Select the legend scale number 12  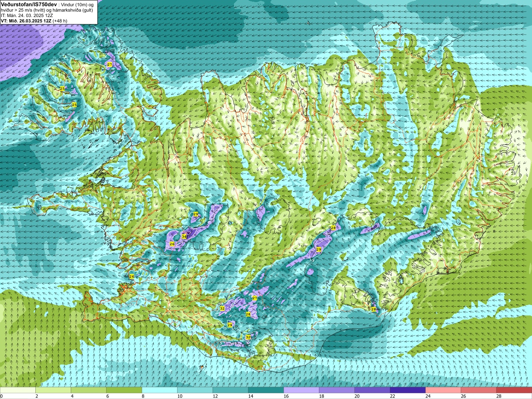tap(215, 396)
